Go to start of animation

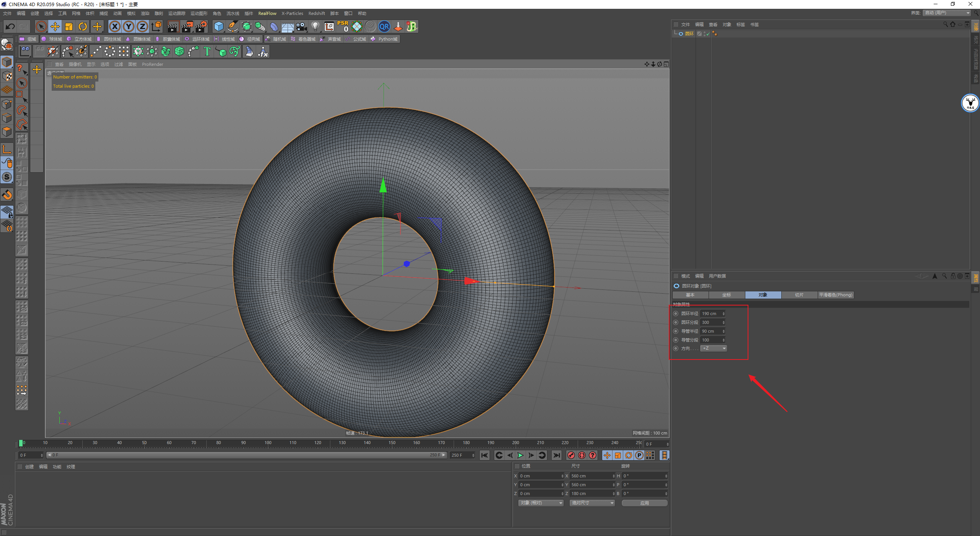pos(485,455)
